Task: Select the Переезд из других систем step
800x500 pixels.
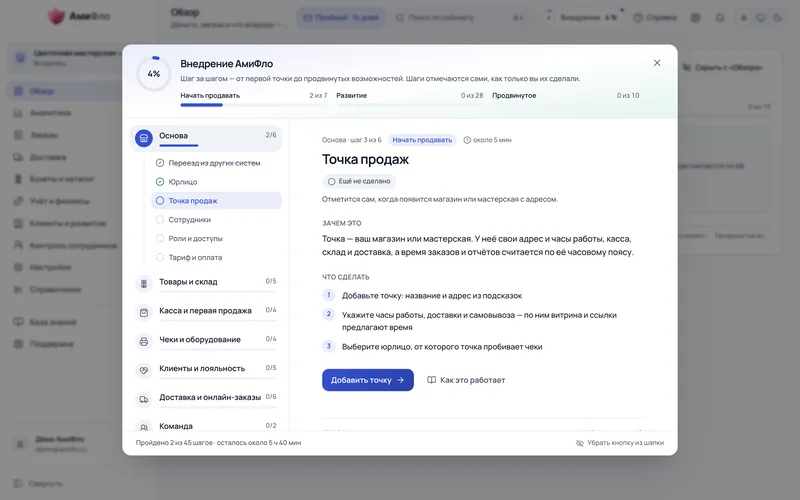Action: pos(216,163)
